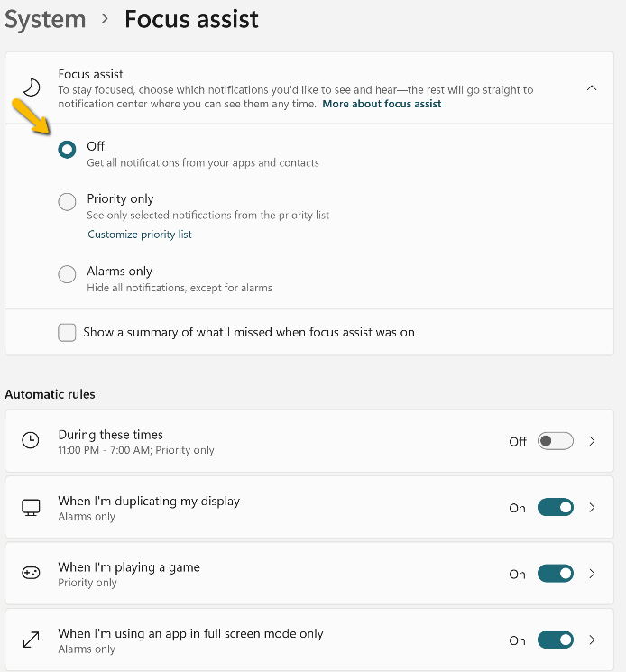Switch off the full screen mode toggle
The height and width of the screenshot is (672, 626).
555,640
